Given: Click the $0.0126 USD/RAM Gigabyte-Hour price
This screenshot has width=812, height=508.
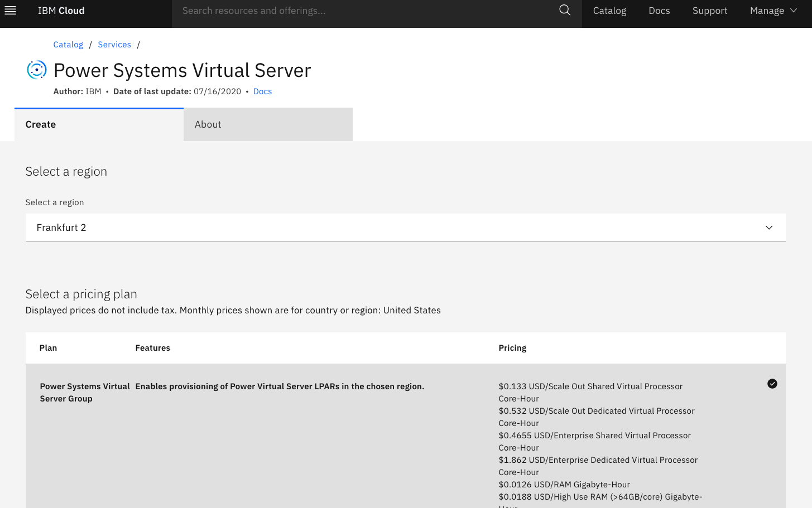Looking at the screenshot, I should (564, 485).
